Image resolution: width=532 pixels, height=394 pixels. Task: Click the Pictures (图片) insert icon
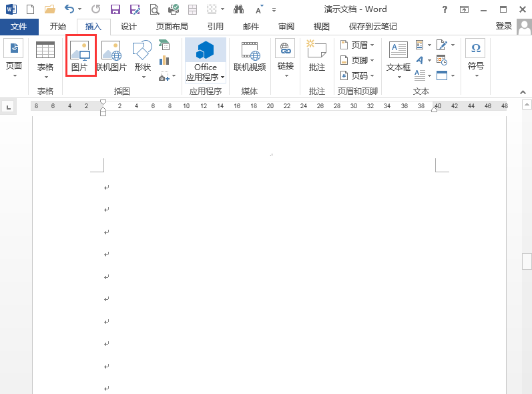pyautogui.click(x=80, y=56)
